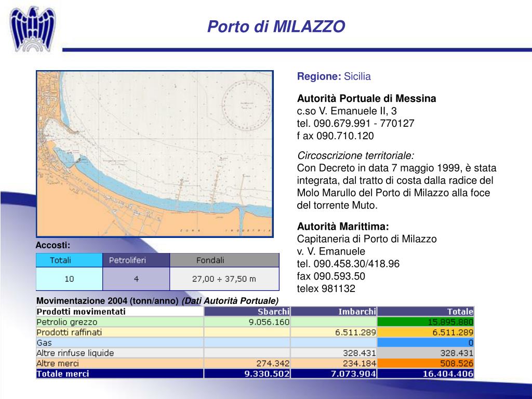Click address 'v. V. Emanuele'
This screenshot has width=532, height=399.
tap(331, 251)
